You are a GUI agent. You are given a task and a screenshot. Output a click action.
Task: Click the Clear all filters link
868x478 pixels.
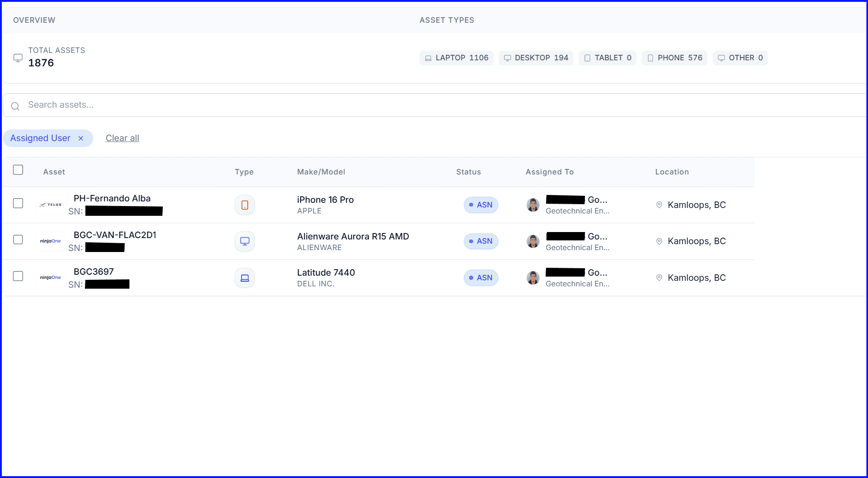pyautogui.click(x=122, y=138)
